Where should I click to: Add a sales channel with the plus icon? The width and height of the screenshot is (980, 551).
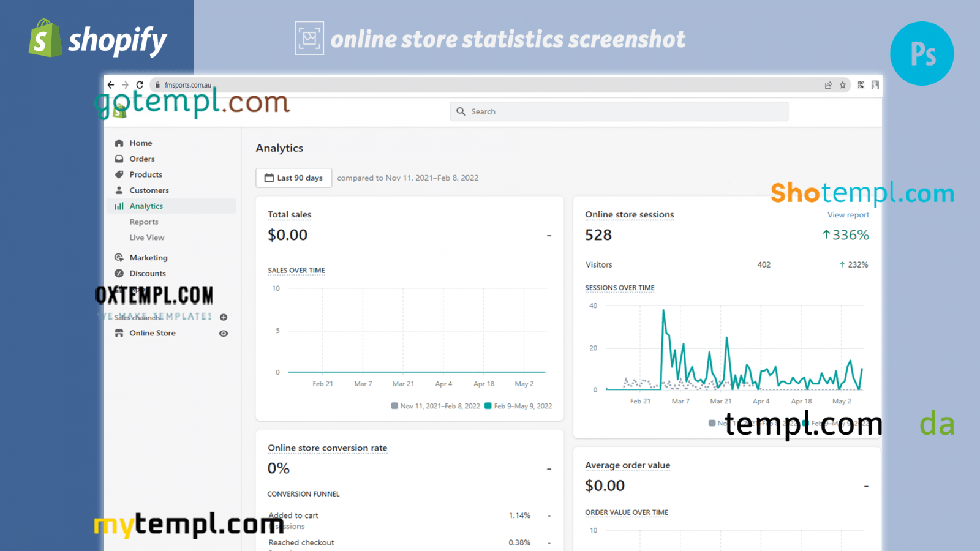pyautogui.click(x=224, y=317)
